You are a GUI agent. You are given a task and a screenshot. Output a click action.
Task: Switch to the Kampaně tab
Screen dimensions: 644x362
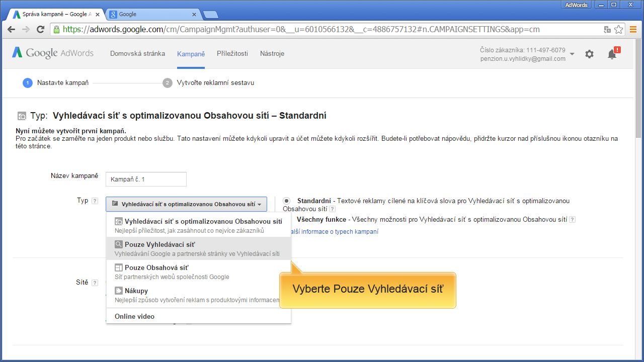pyautogui.click(x=191, y=54)
